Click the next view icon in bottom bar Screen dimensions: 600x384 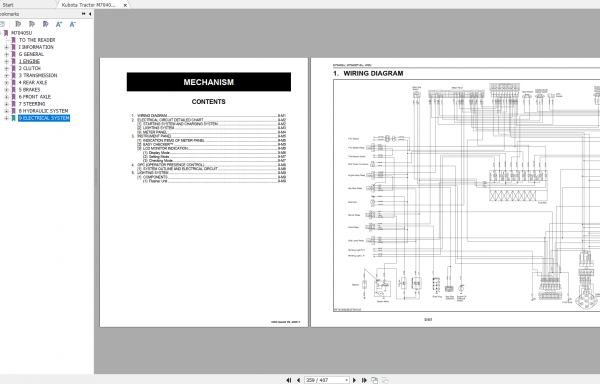click(x=385, y=380)
